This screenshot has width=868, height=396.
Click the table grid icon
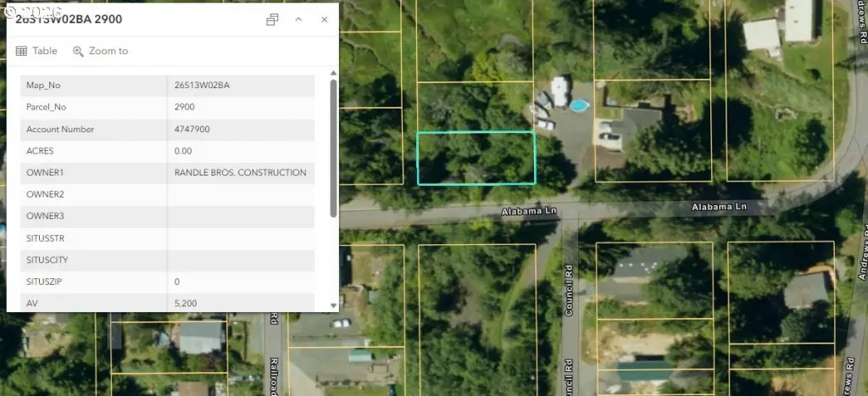(x=21, y=51)
